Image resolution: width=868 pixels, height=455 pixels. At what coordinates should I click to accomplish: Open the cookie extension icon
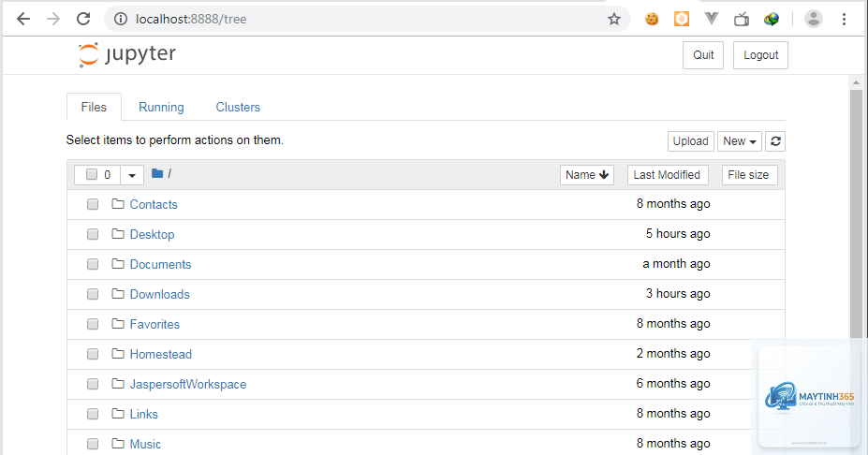(x=652, y=19)
